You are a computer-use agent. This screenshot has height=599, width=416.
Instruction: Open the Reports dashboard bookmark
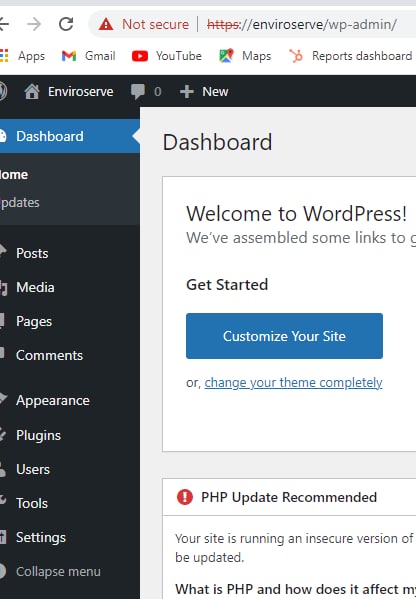[351, 56]
